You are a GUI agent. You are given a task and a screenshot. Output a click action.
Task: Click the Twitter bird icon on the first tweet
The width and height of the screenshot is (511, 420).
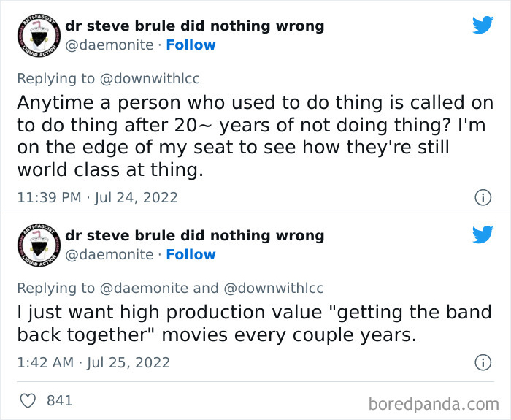tap(483, 25)
